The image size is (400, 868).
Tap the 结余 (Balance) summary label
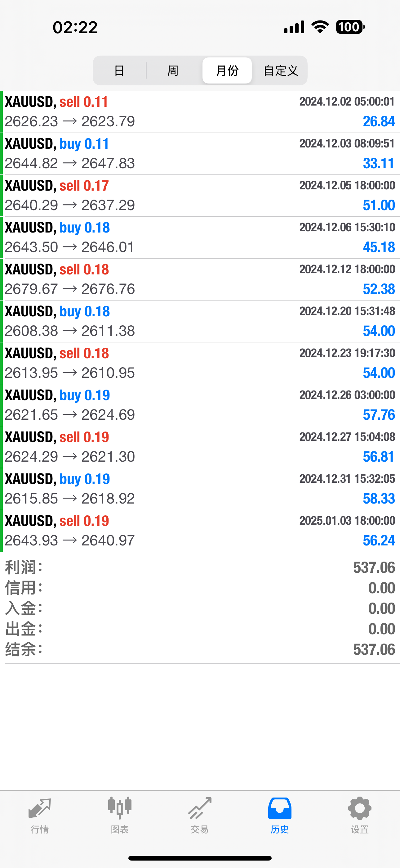[24, 649]
